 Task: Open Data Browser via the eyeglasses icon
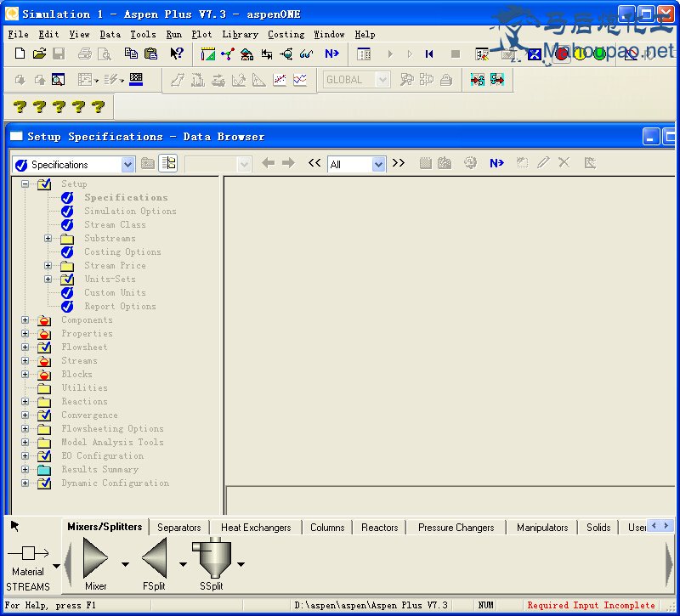(307, 54)
